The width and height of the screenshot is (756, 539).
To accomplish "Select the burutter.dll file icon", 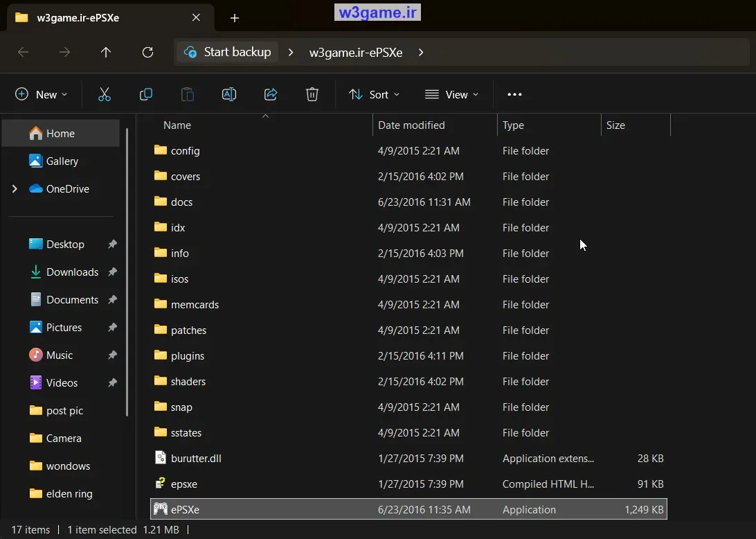I will pos(160,457).
